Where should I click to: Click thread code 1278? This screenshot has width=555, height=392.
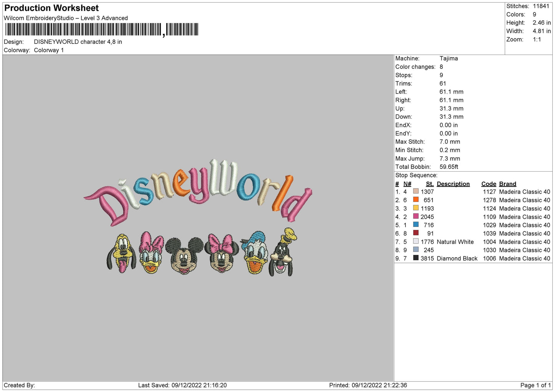click(x=489, y=200)
